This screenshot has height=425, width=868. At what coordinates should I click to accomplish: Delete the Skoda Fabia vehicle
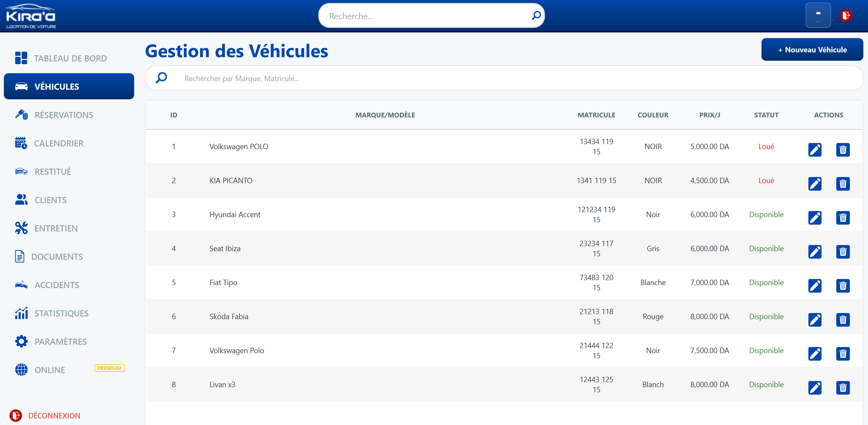point(843,320)
